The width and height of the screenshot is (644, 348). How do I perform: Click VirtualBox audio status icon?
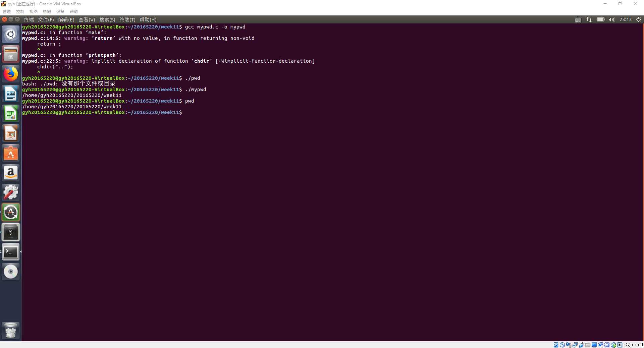(x=569, y=345)
